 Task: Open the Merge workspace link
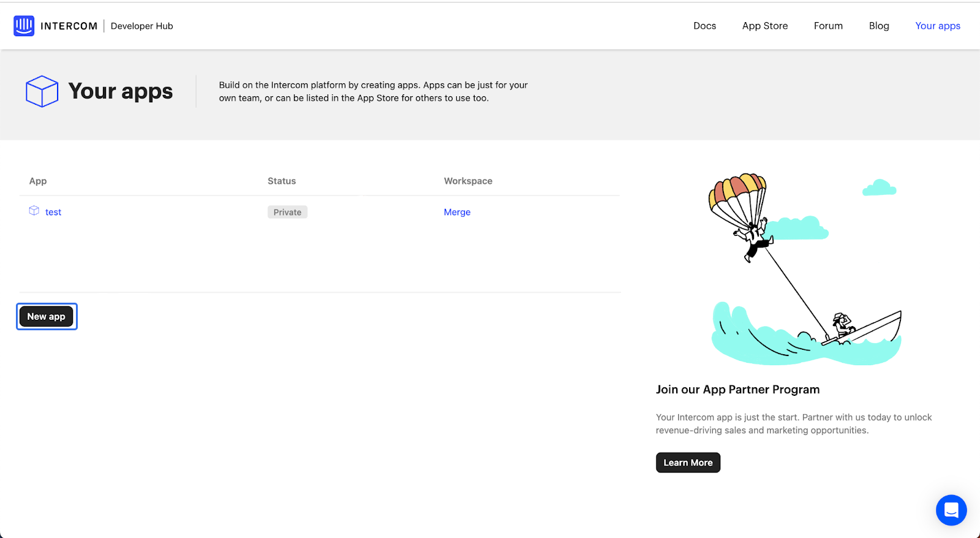457,212
